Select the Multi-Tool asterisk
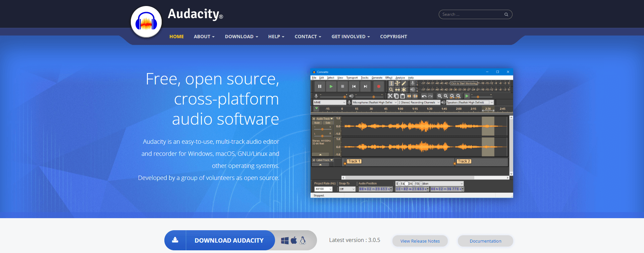Screen dimensions: 644x253 [x=404, y=89]
